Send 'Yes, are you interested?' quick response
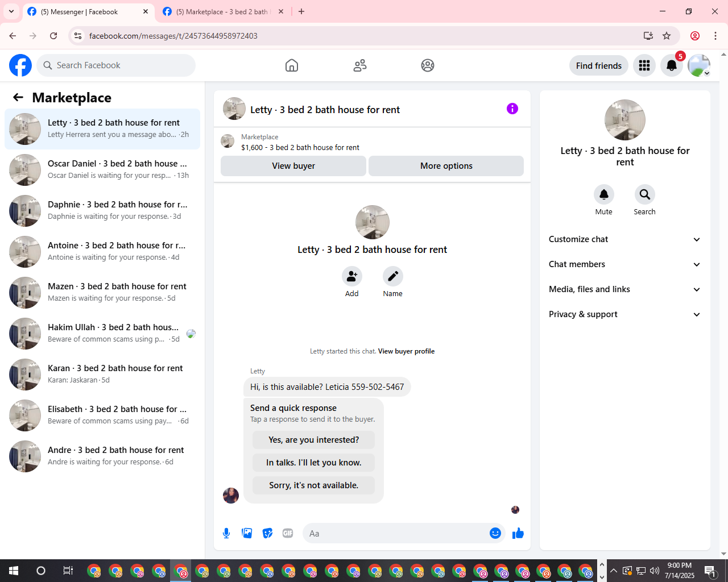 314,440
